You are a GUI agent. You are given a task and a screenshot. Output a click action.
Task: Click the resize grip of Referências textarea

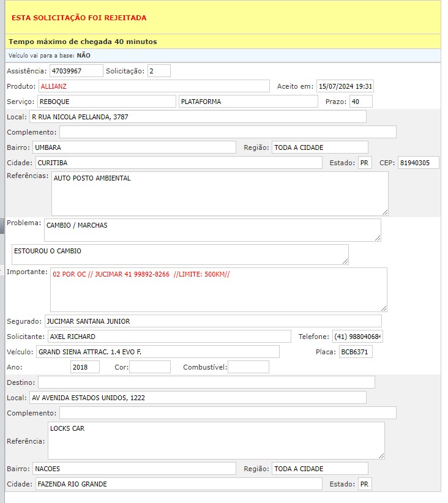(385, 212)
